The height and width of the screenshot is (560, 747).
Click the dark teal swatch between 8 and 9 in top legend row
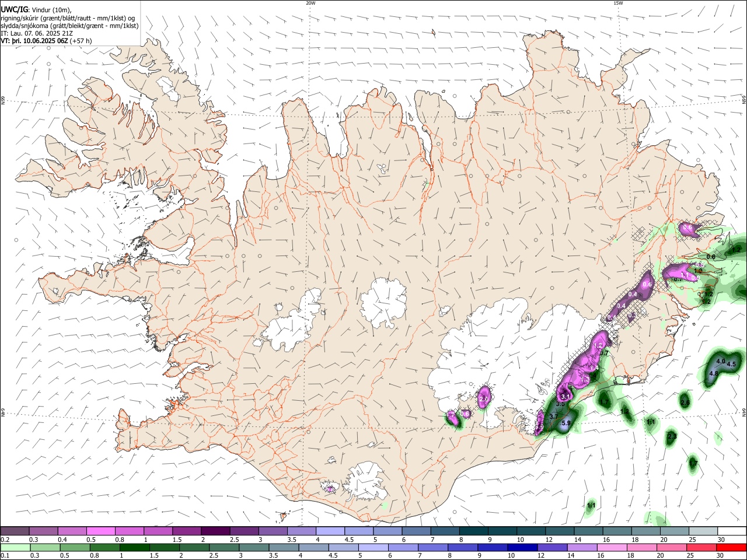(x=473, y=531)
